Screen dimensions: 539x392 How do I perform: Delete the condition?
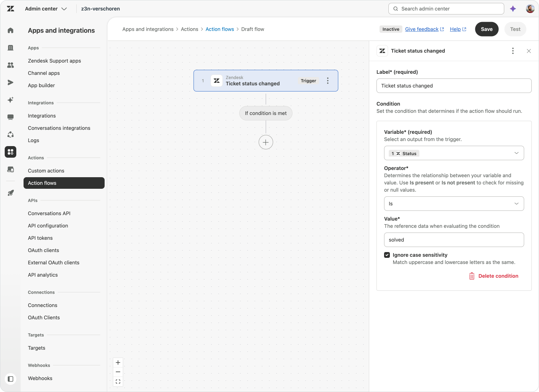tap(494, 276)
